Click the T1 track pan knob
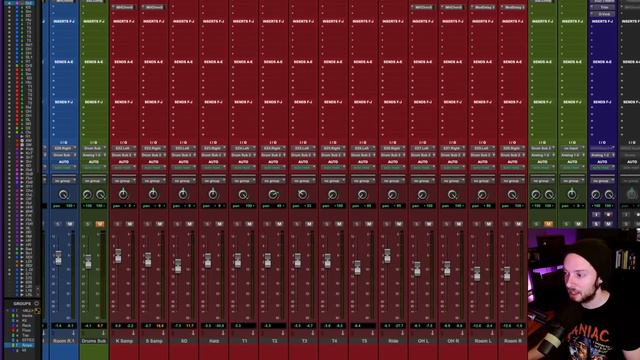Screen dimensions: 640x360 (x=243, y=195)
